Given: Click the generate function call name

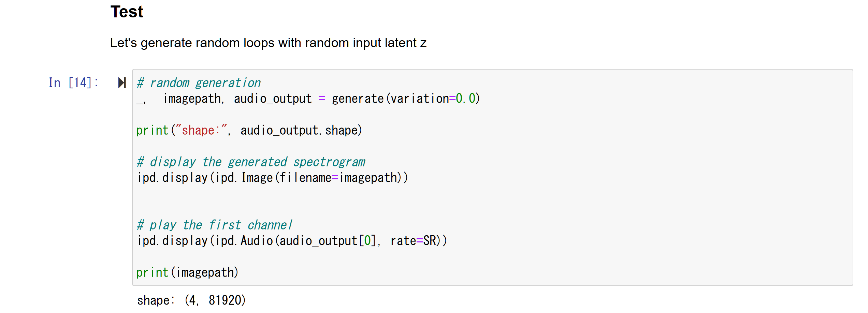Looking at the screenshot, I should pyautogui.click(x=358, y=99).
